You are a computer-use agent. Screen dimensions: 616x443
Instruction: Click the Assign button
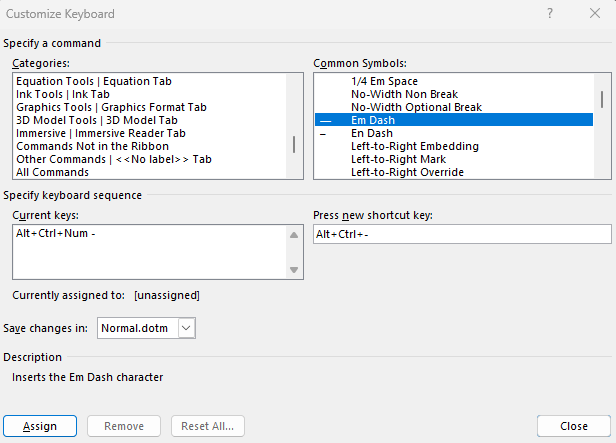point(40,426)
